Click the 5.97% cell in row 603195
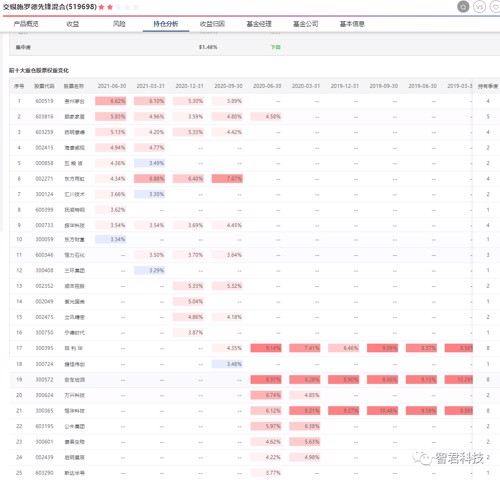 [266, 426]
